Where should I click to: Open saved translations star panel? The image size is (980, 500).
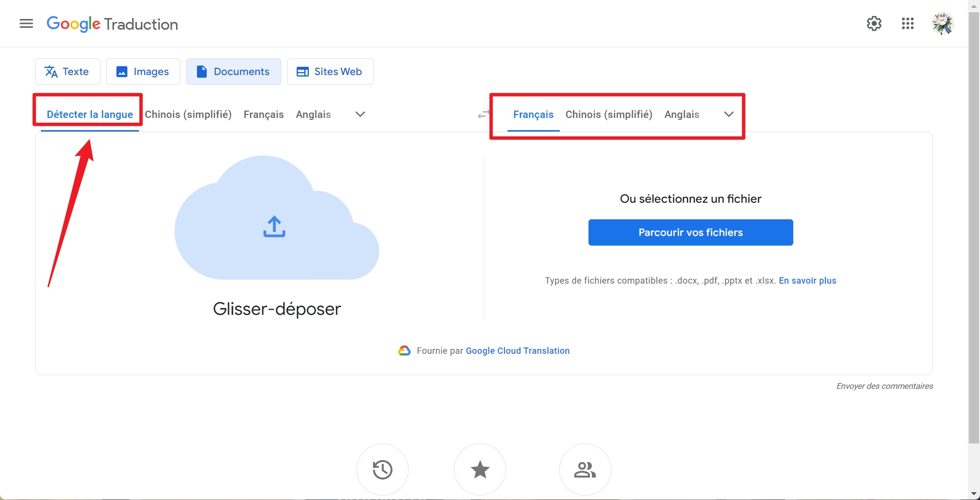[480, 469]
